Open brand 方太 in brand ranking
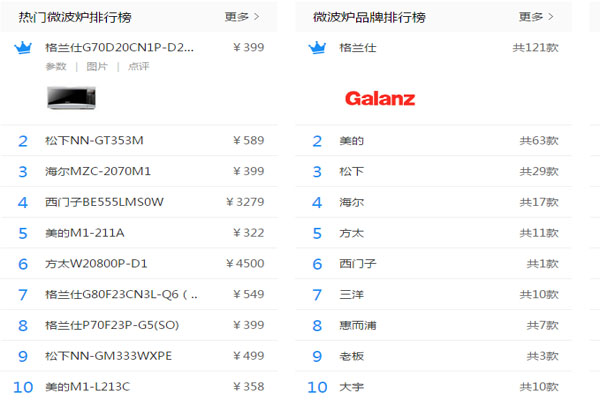 click(x=352, y=233)
